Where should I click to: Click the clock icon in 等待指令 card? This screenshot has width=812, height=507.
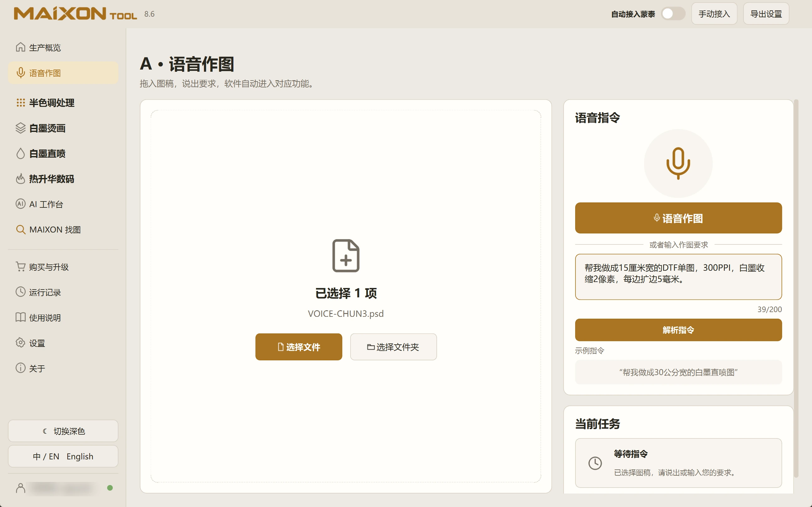tap(595, 463)
